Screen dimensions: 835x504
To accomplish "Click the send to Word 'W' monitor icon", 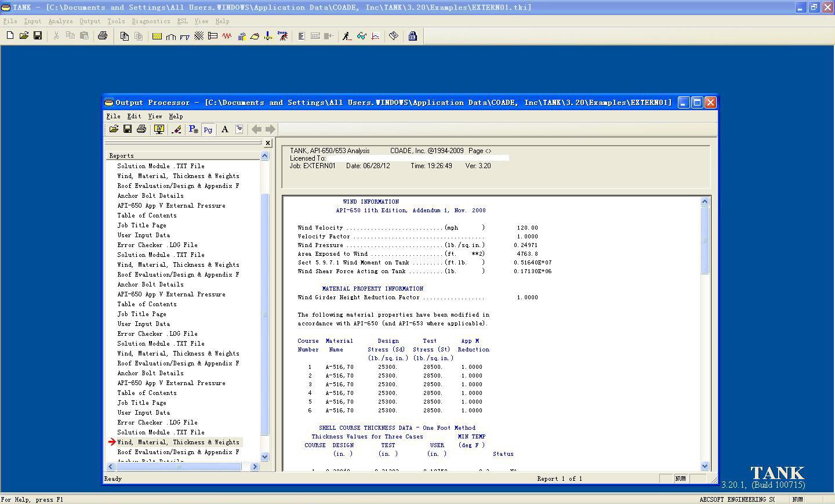I will point(159,129).
